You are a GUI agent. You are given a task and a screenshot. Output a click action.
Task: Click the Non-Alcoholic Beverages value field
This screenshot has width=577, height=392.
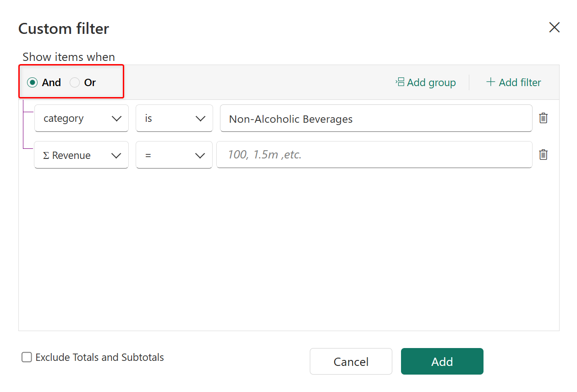click(376, 119)
